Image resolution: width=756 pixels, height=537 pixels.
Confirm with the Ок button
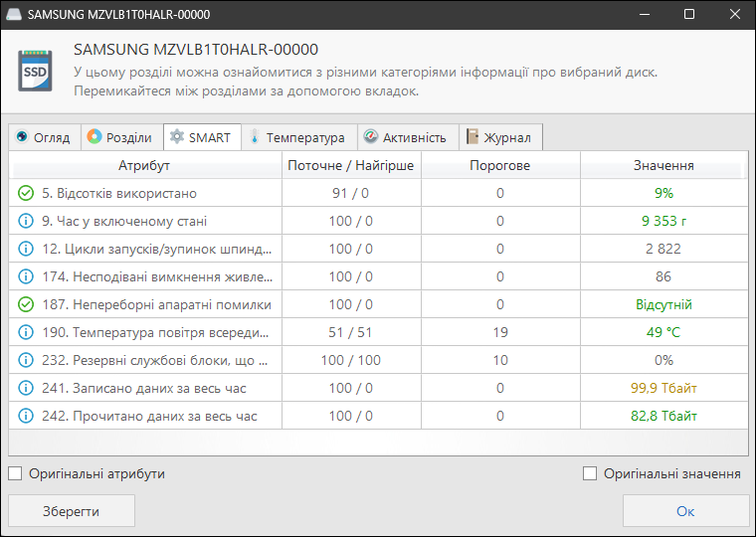pos(685,511)
